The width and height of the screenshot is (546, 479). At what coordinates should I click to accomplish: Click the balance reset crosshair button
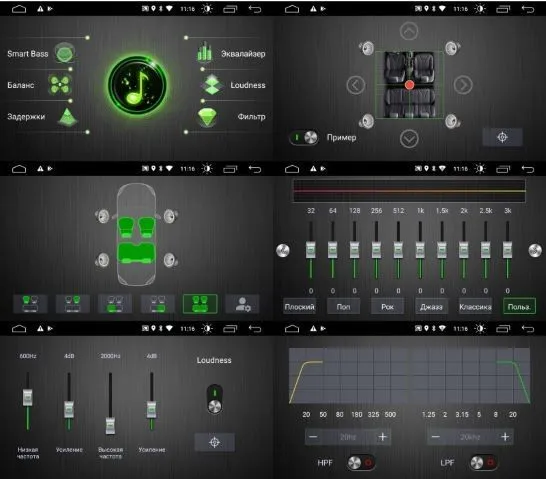pos(502,137)
